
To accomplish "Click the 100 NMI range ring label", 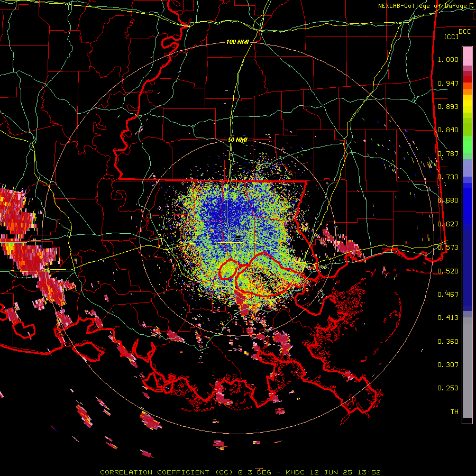I will pyautogui.click(x=237, y=42).
